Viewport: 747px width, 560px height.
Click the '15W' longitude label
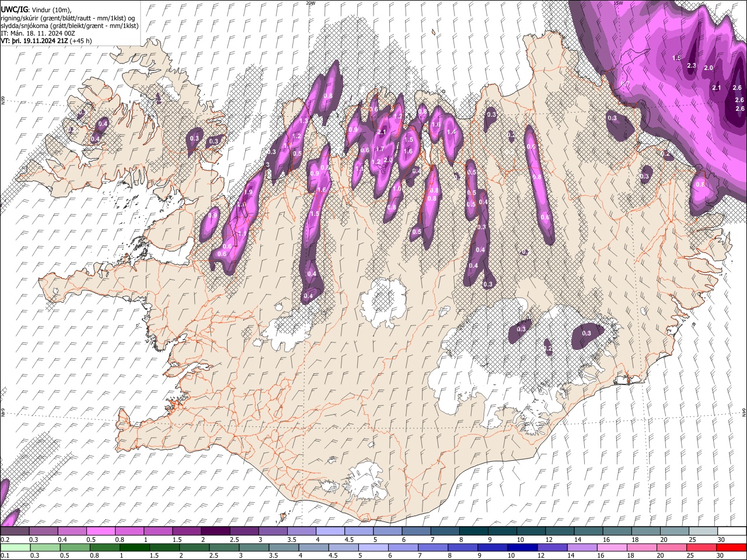pos(618,3)
